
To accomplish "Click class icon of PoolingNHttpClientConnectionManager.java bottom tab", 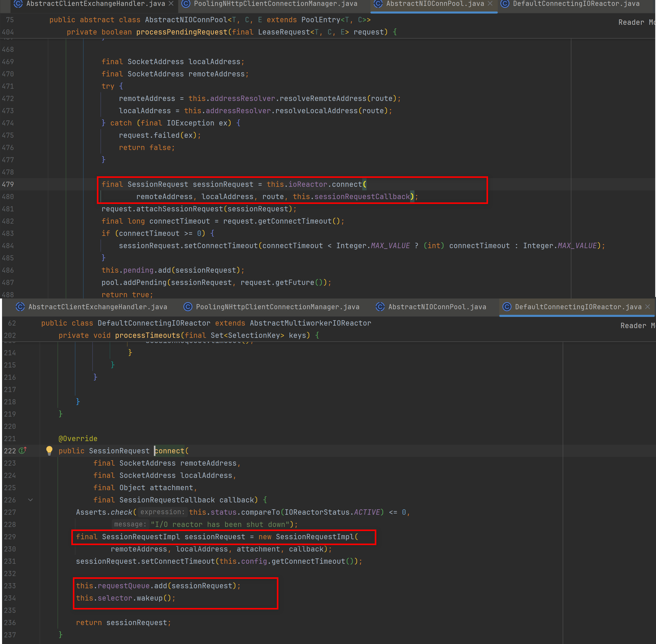I will [x=188, y=307].
